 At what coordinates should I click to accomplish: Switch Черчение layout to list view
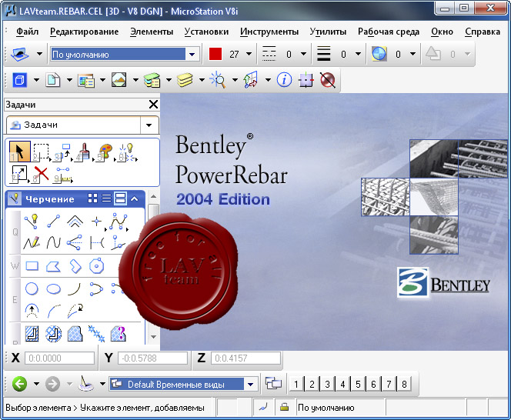tap(106, 198)
